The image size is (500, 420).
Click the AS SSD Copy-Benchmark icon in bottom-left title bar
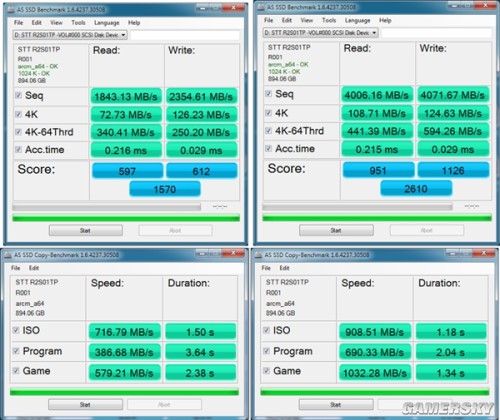click(8, 255)
